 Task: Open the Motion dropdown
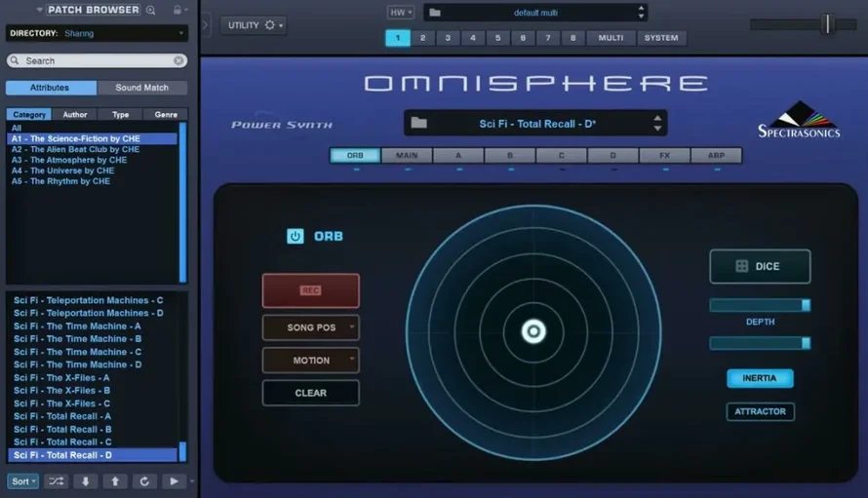pos(310,361)
